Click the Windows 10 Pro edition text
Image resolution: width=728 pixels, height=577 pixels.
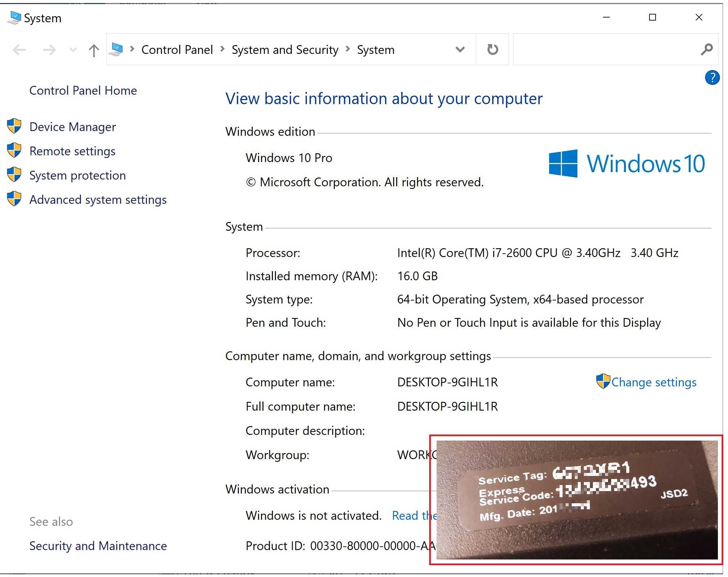tap(289, 158)
